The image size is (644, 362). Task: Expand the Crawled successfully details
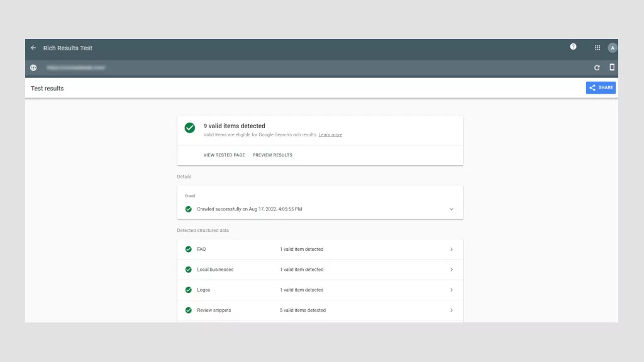click(x=451, y=209)
